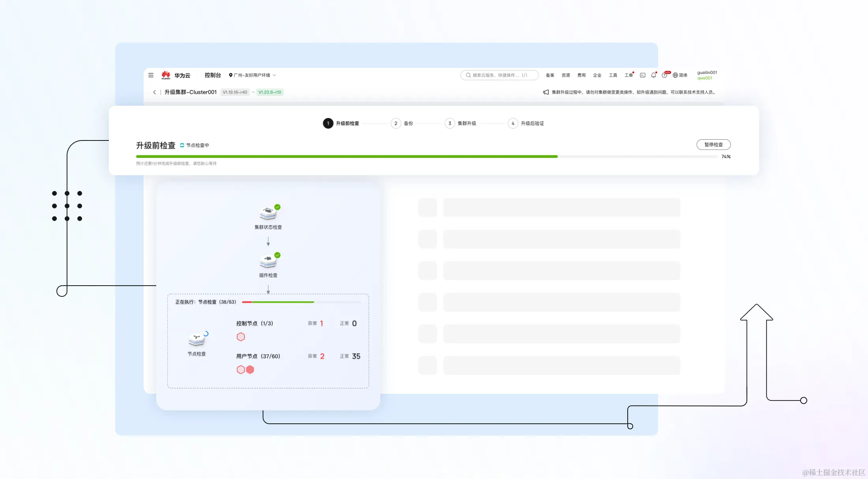Screen dimensions: 868x479
Task: Open the 工单 menu item
Action: pyautogui.click(x=628, y=75)
